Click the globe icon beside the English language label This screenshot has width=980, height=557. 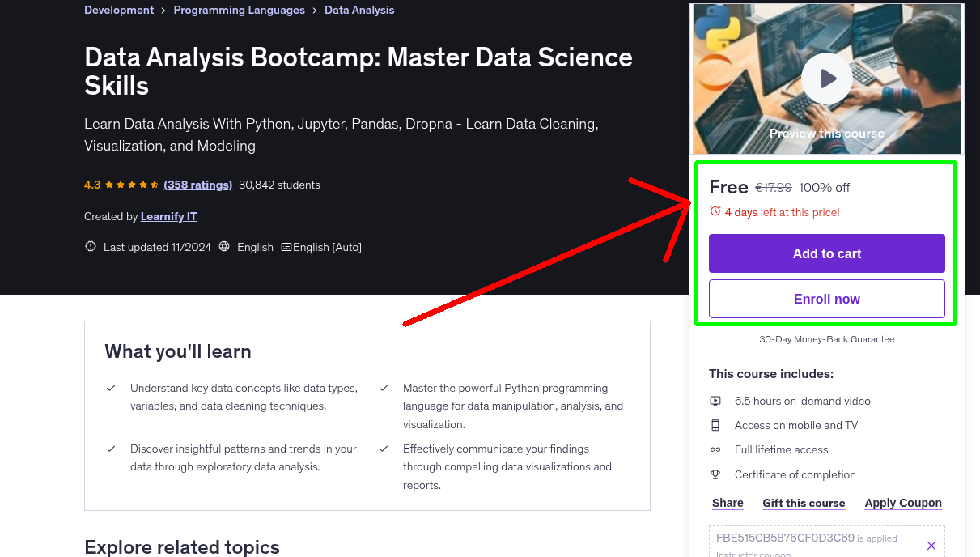pyautogui.click(x=223, y=247)
